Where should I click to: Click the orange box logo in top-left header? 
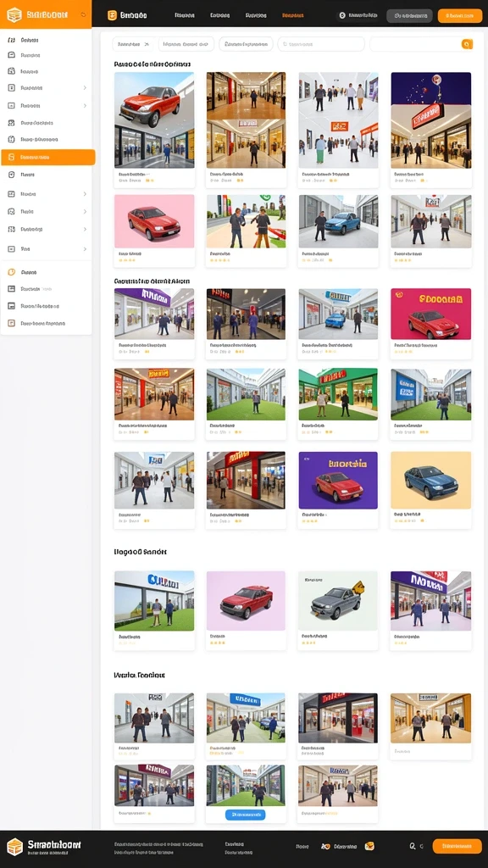pos(14,15)
